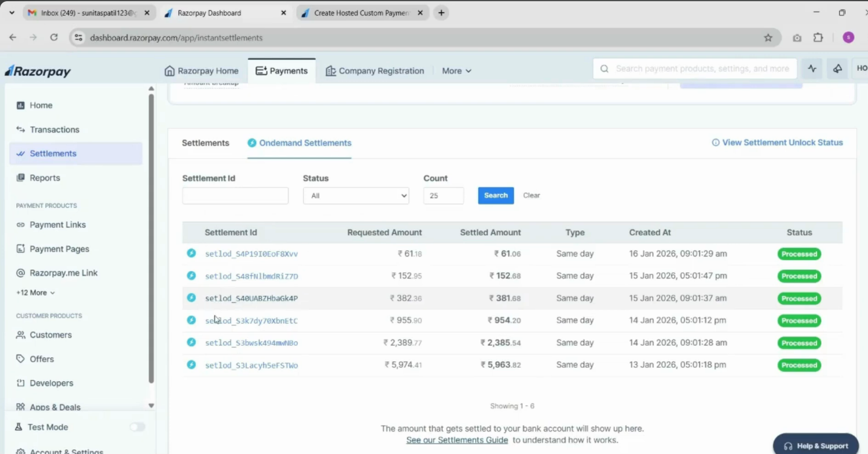
Task: Switch to the Gmail Inbox browser tab
Action: pyautogui.click(x=88, y=13)
